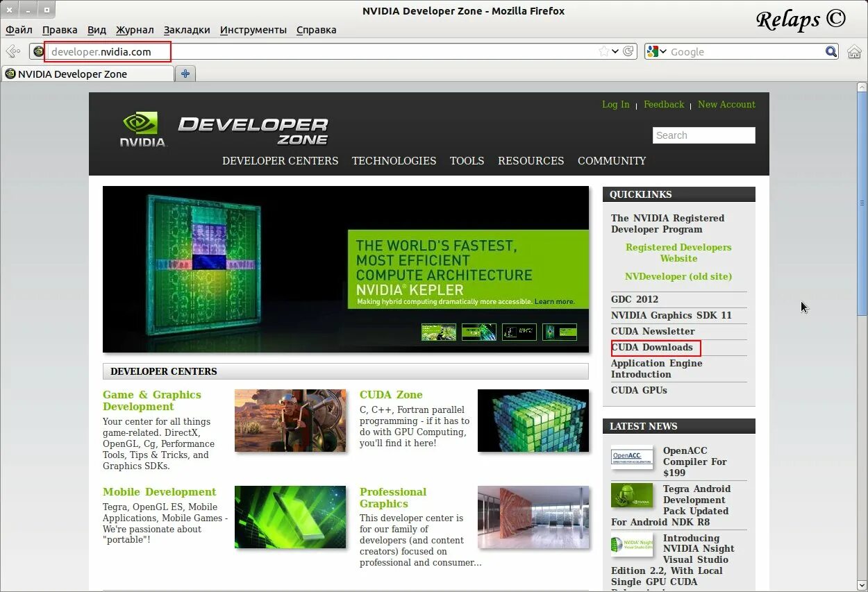Open TOOLS navigation menu
This screenshot has height=592, width=868.
point(467,160)
